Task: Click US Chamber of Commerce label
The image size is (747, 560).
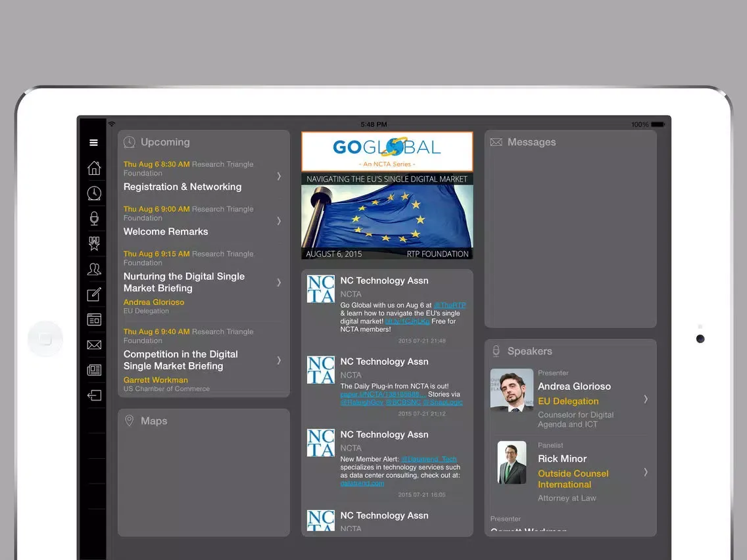Action: point(167,388)
